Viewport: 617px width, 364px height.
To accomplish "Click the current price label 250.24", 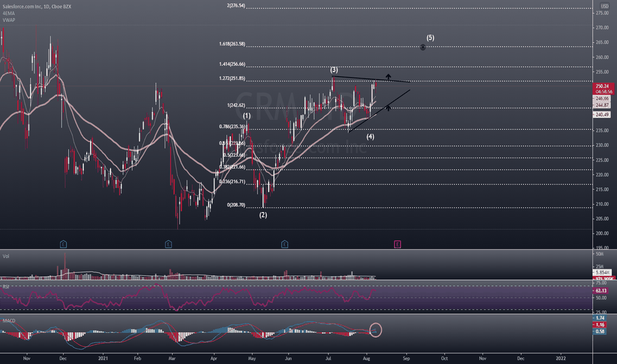I will click(x=602, y=86).
